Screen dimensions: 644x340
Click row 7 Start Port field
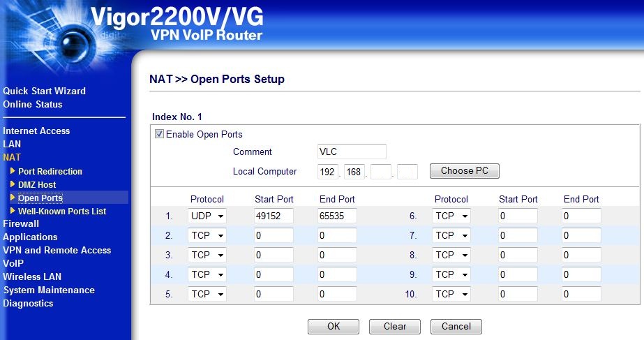pyautogui.click(x=518, y=235)
